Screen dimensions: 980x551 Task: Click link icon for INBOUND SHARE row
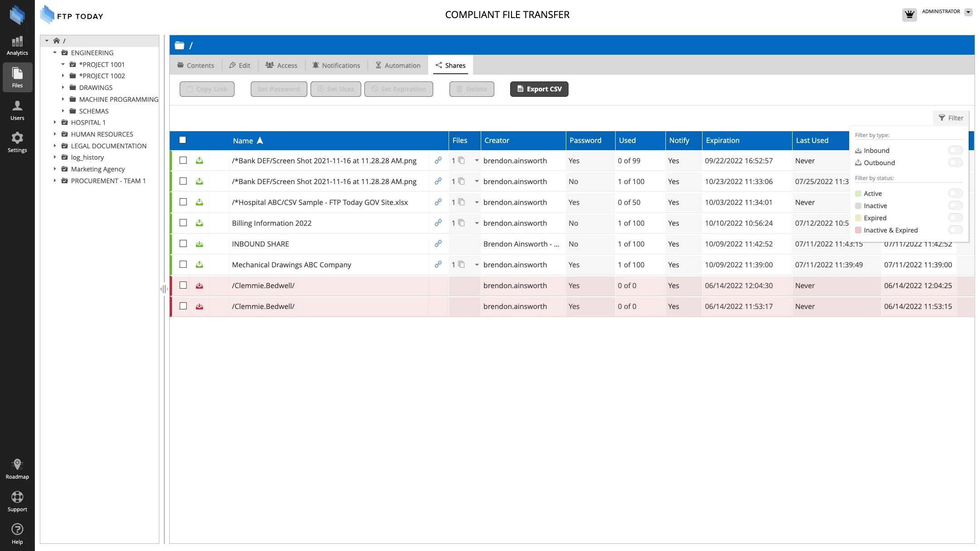pos(438,244)
